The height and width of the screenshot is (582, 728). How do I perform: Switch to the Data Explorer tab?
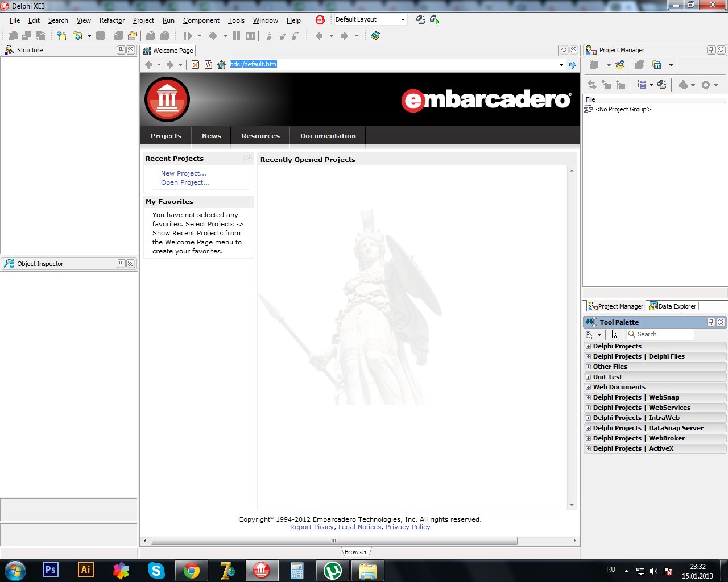673,306
